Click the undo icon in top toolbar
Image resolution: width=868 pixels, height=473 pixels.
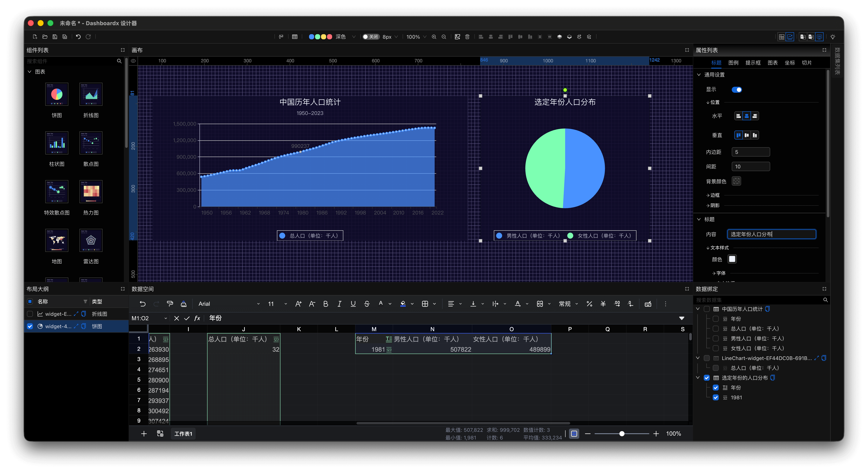[78, 37]
